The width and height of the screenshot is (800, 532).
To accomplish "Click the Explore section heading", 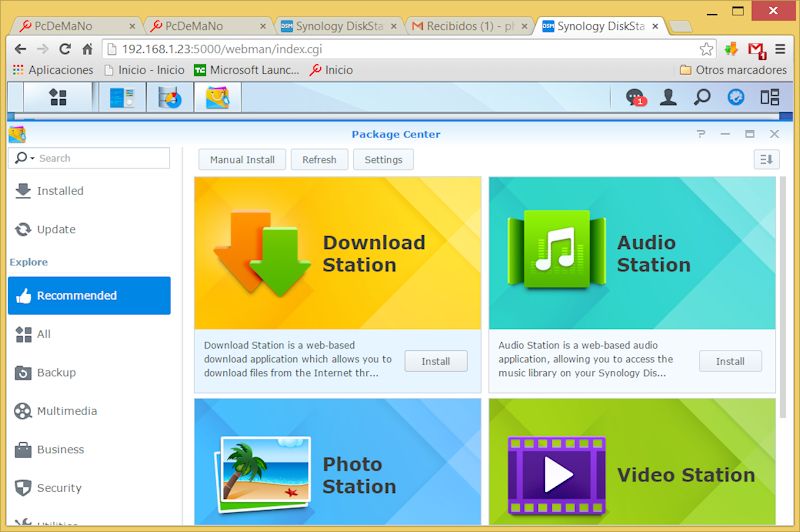I will (x=29, y=262).
